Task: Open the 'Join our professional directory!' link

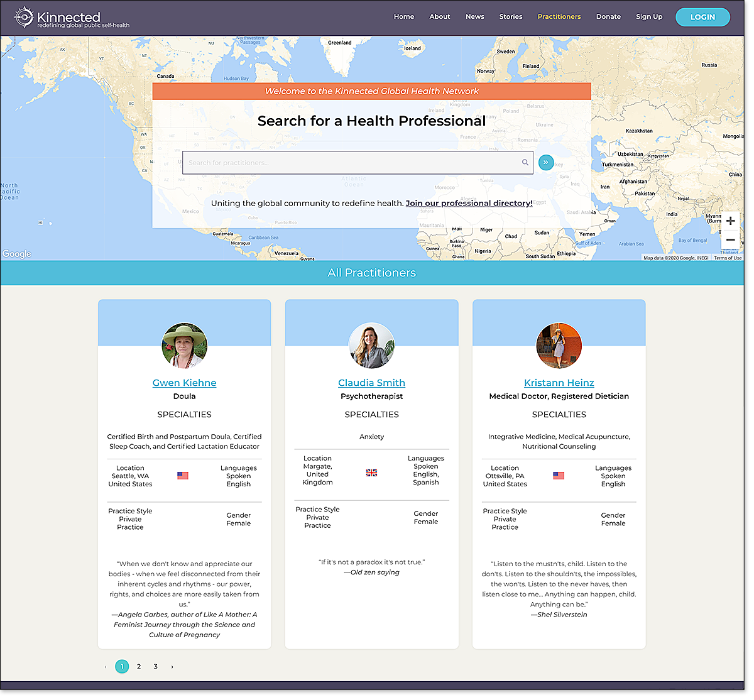Action: 469,204
